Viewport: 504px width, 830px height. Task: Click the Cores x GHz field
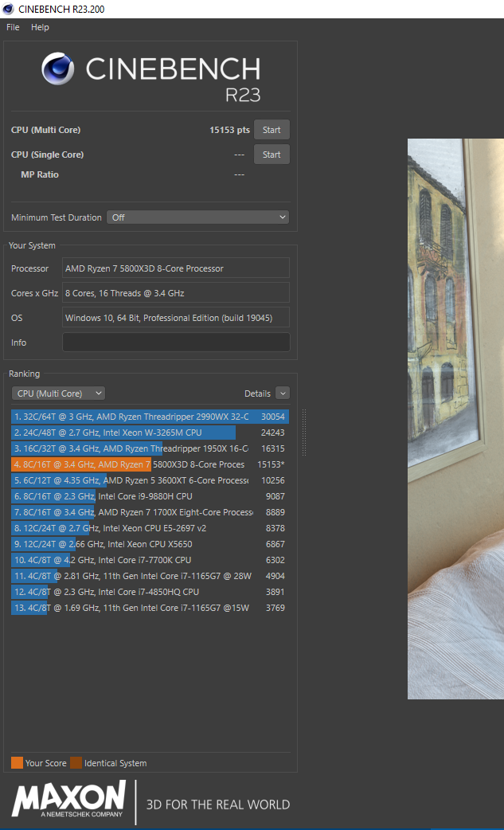176,292
